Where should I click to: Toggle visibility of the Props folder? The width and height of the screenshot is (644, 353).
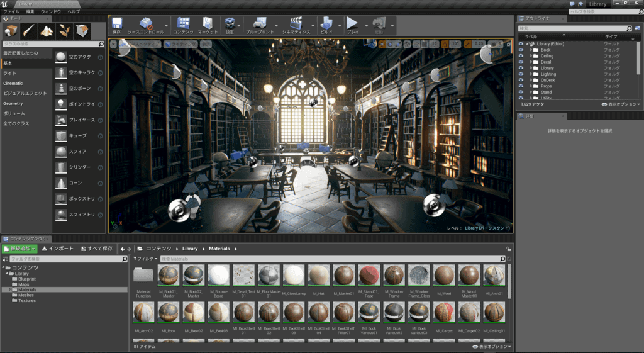pos(521,86)
